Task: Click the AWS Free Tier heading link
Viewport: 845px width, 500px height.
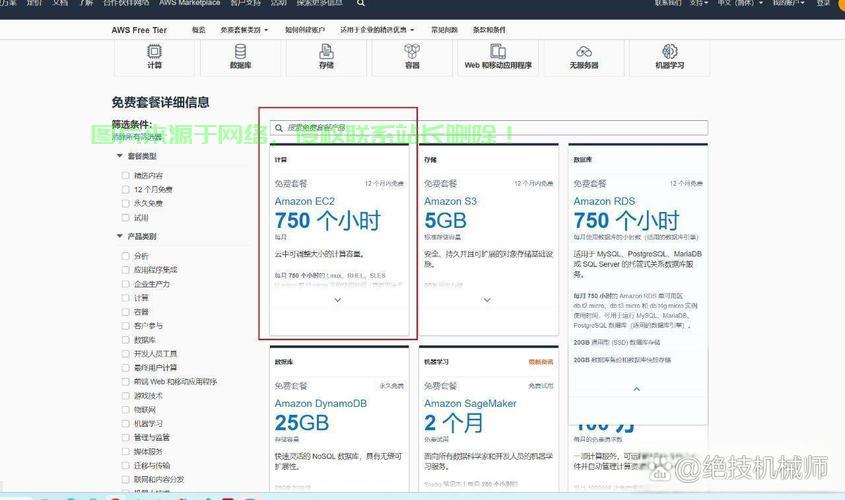Action: (139, 30)
